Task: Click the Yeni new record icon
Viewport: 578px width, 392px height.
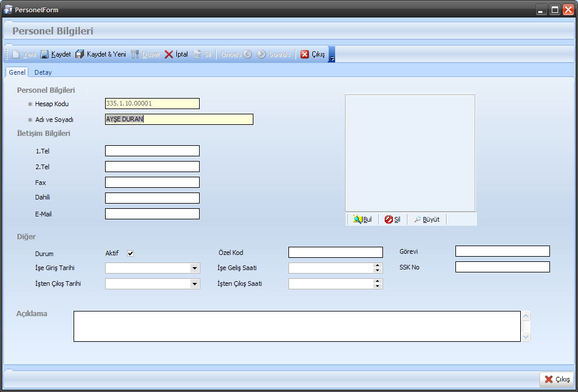Action: tap(16, 54)
